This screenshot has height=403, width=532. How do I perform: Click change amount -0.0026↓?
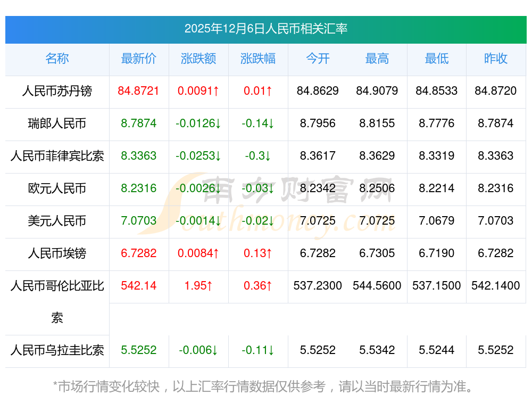[x=198, y=188]
